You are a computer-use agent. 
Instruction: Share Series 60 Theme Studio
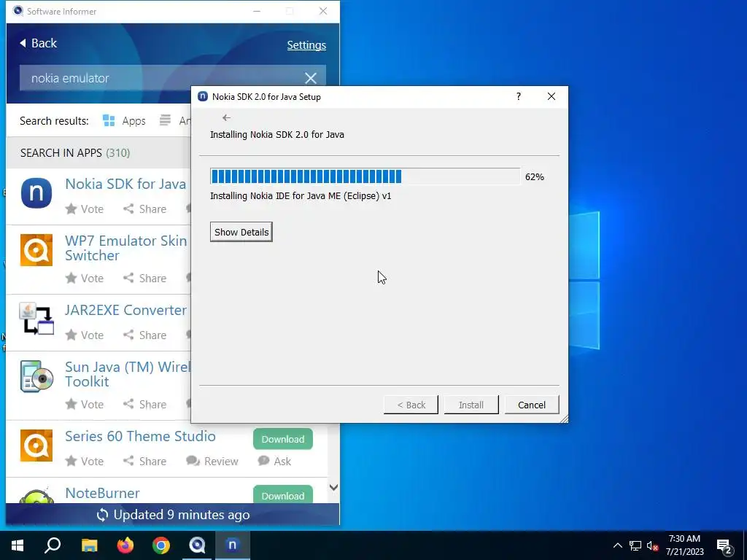(x=145, y=462)
